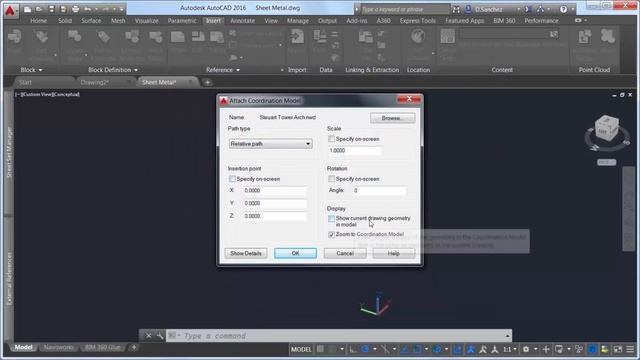Click the Save icon in Quick Access toolbar
This screenshot has width=640, height=360.
point(51,9)
